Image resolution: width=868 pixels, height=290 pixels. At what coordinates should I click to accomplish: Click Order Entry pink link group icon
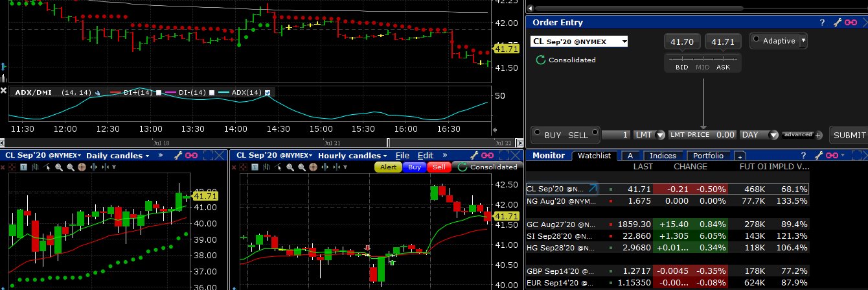[851, 23]
